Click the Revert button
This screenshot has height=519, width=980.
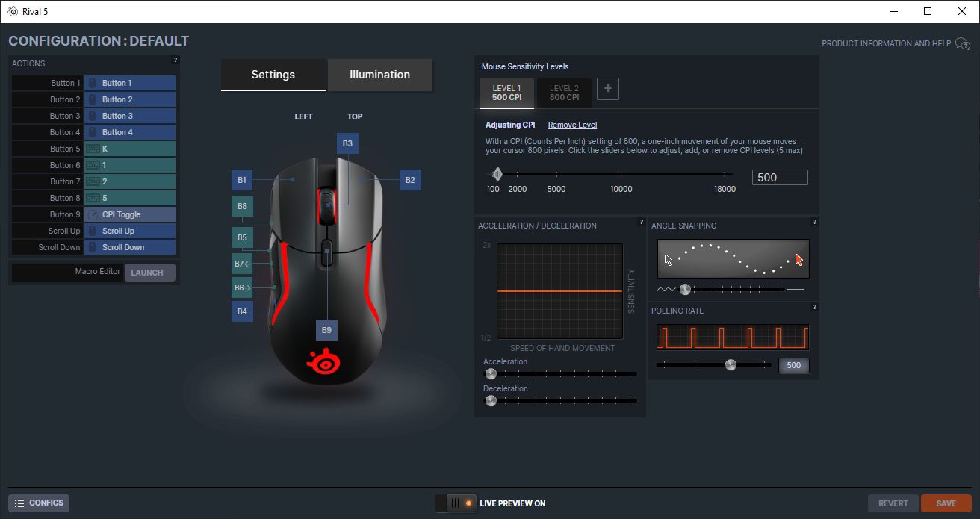click(x=893, y=503)
